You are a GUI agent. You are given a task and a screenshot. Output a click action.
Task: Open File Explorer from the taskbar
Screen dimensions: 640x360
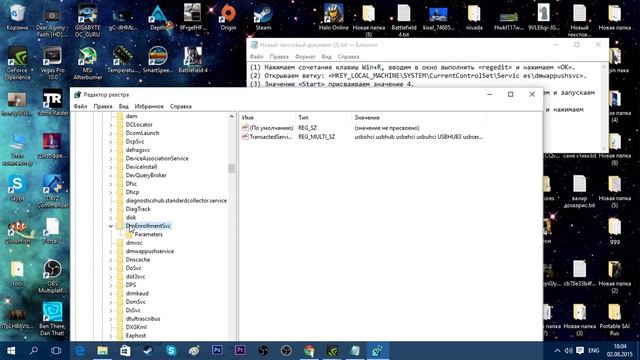tap(102, 351)
